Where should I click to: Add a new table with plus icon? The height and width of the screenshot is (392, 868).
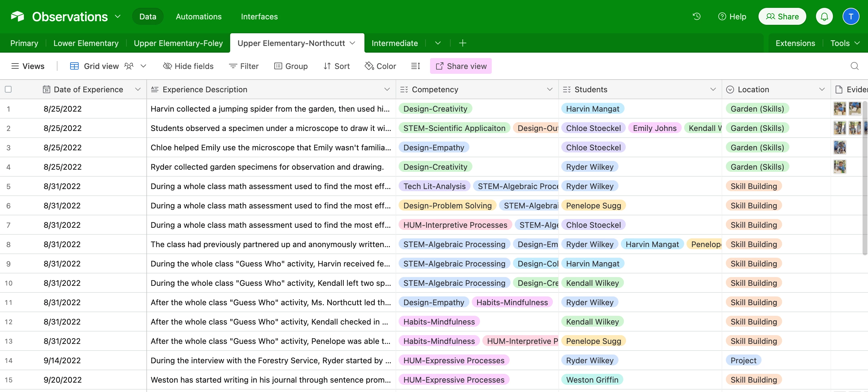click(x=462, y=43)
